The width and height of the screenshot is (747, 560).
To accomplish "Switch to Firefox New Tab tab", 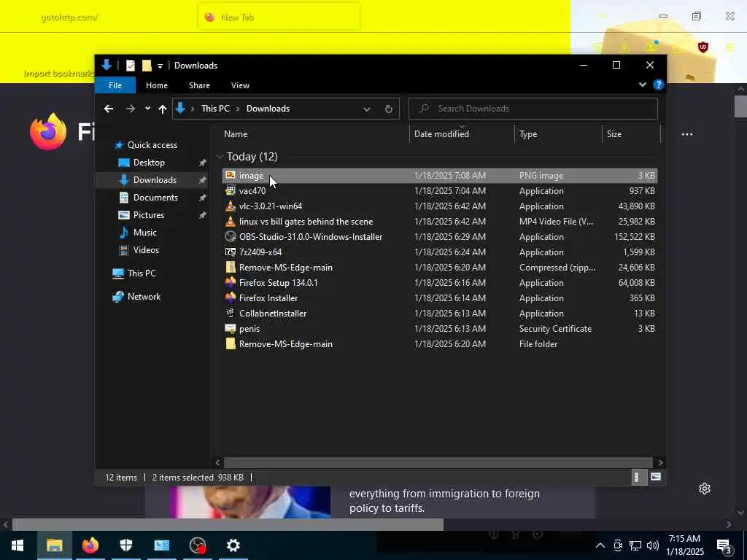I will click(x=279, y=17).
